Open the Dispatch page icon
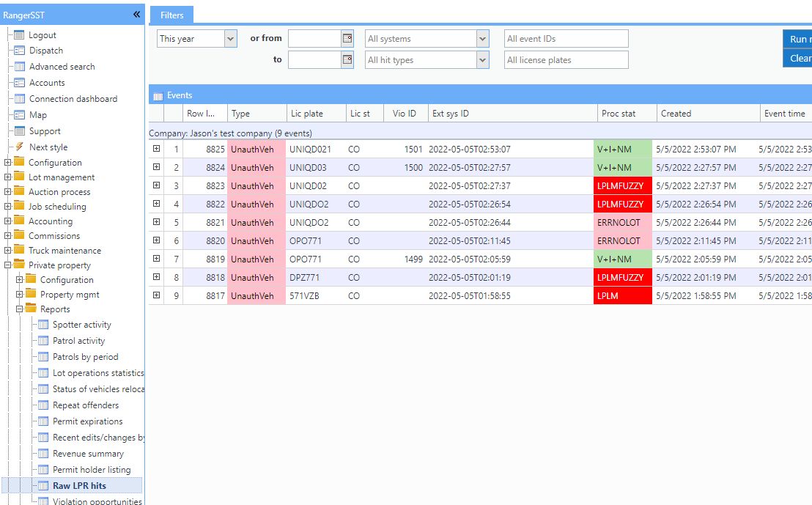 coord(19,51)
